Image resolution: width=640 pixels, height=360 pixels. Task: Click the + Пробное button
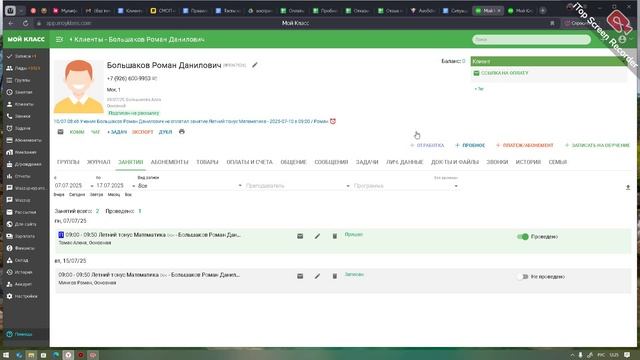pyautogui.click(x=470, y=145)
